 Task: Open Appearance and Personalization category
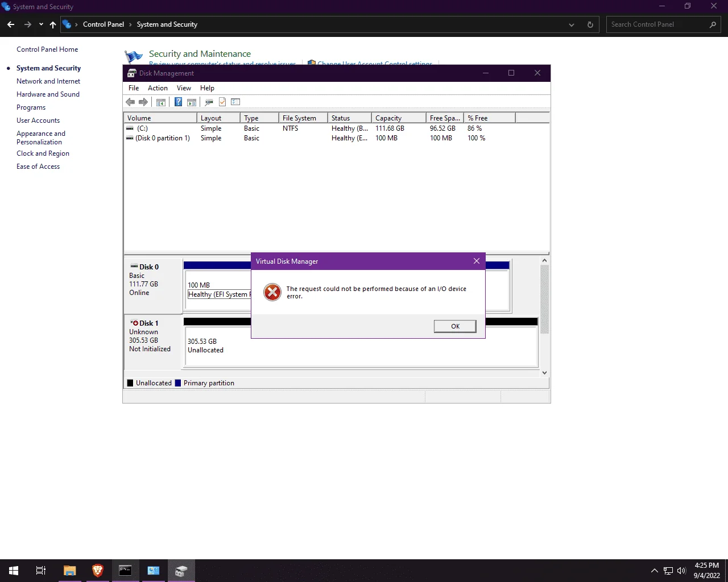coord(41,138)
